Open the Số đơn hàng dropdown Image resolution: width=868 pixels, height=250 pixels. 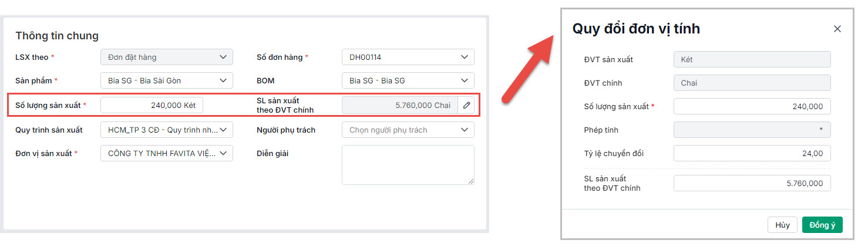408,57
